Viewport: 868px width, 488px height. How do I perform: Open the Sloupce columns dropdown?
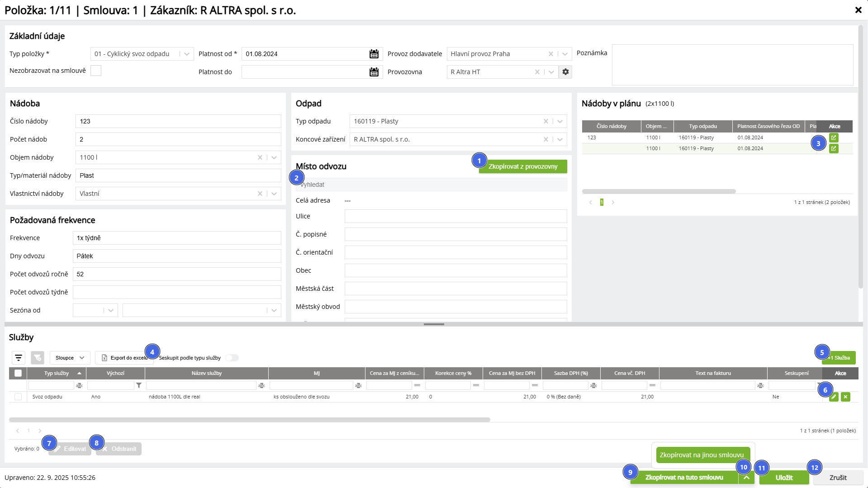tap(70, 358)
